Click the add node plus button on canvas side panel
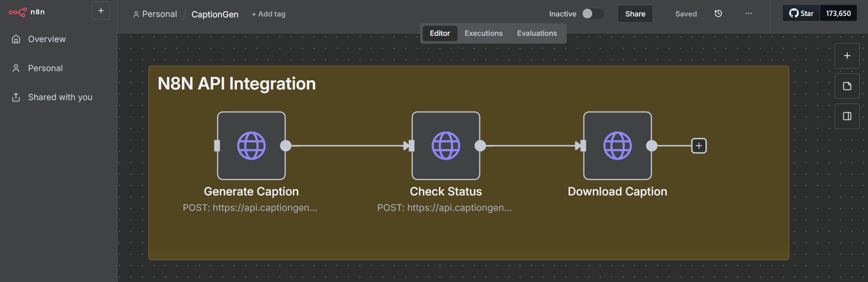868x282 pixels. pyautogui.click(x=847, y=56)
